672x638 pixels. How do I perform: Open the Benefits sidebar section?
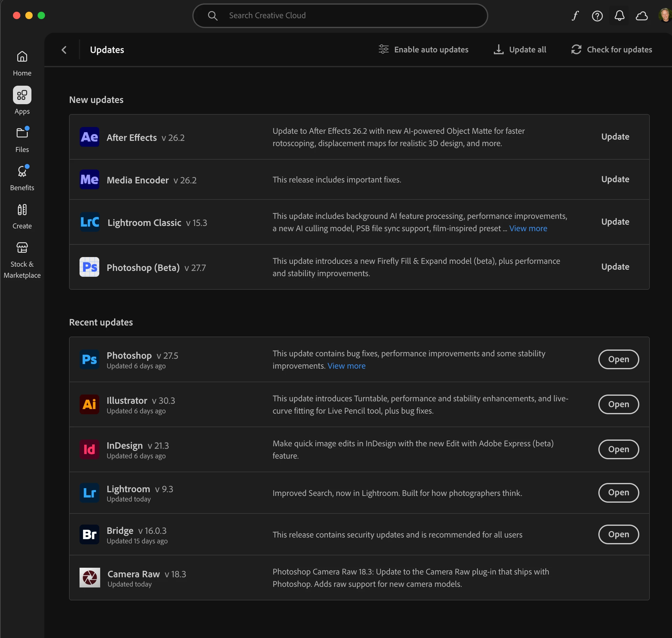[x=22, y=178]
